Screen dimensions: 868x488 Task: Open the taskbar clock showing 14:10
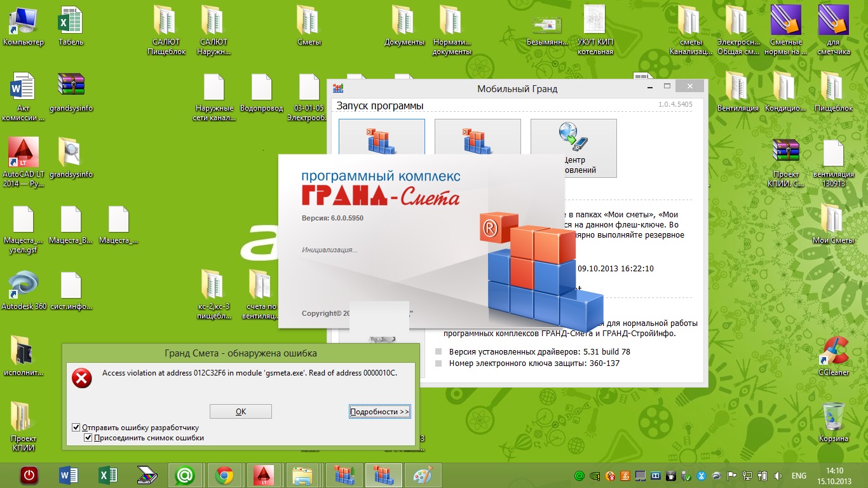click(x=836, y=475)
